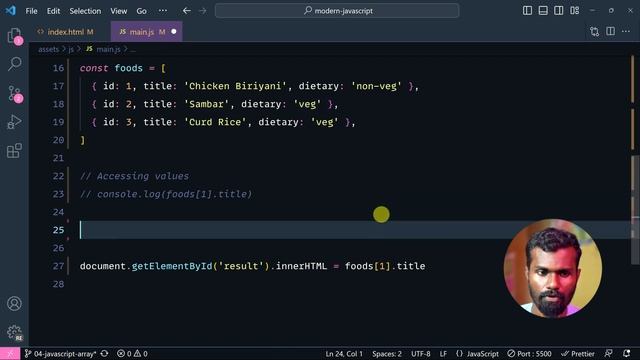
Task: Open changes compare icon in editor toolbar
Action: (594, 31)
